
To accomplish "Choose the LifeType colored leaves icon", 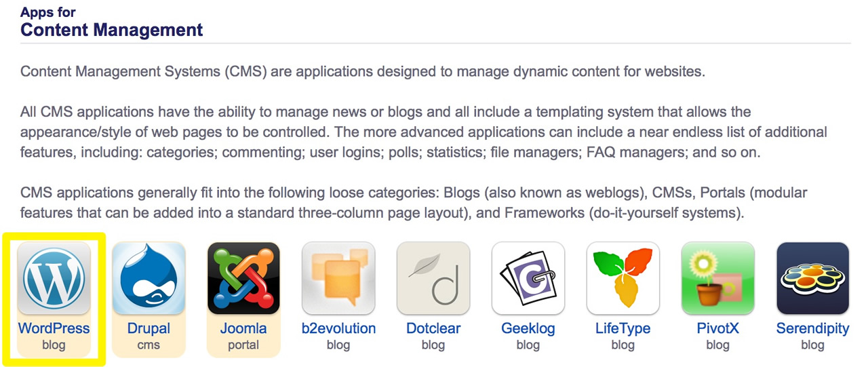I will [623, 278].
